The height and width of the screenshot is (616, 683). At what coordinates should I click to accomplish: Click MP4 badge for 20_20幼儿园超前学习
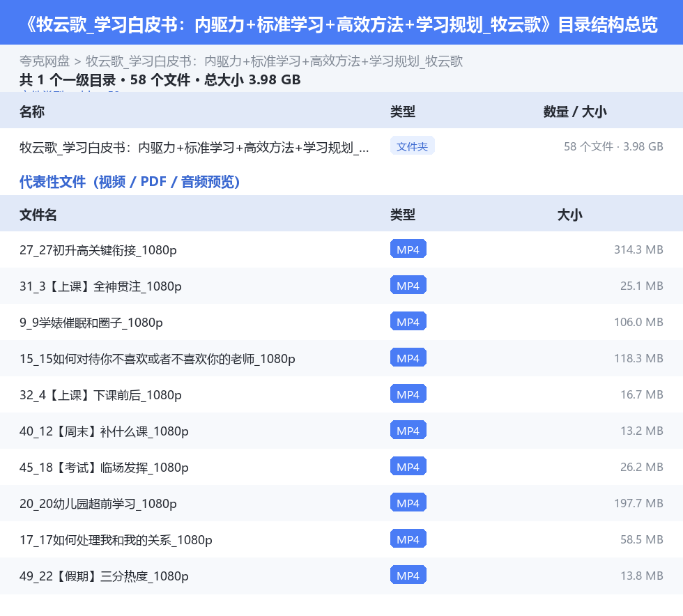tap(408, 502)
